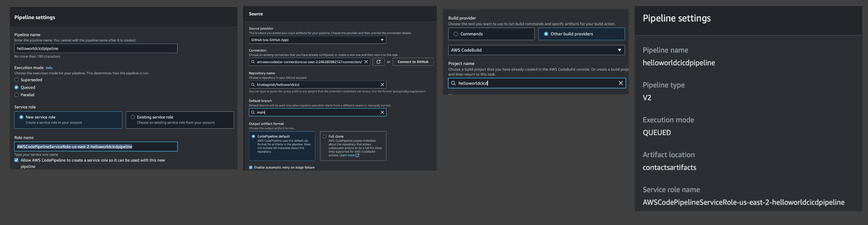The image size is (868, 225).
Task: Click Project name input helloworldcicd
Action: tap(537, 83)
